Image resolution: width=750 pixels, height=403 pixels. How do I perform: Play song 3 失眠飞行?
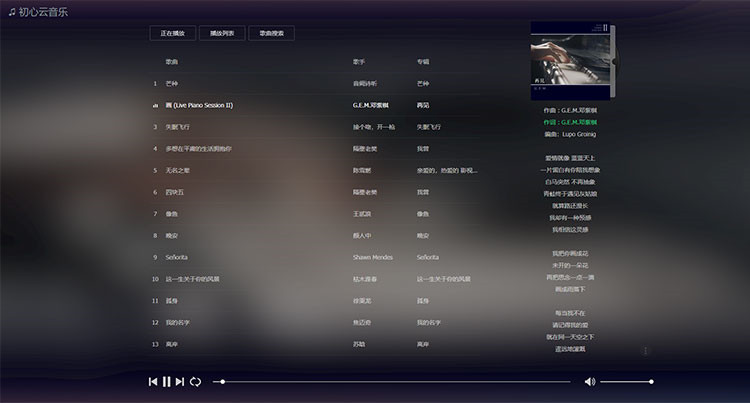coord(177,127)
